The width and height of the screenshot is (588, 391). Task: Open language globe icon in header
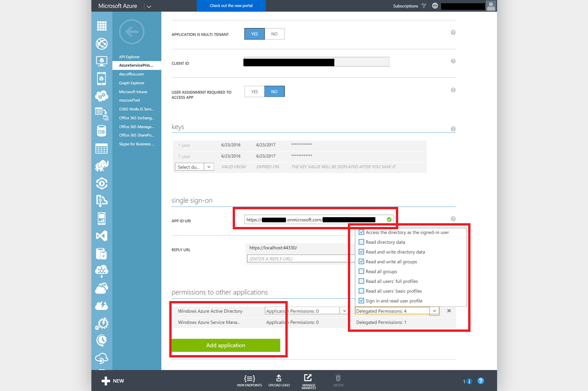coord(435,6)
